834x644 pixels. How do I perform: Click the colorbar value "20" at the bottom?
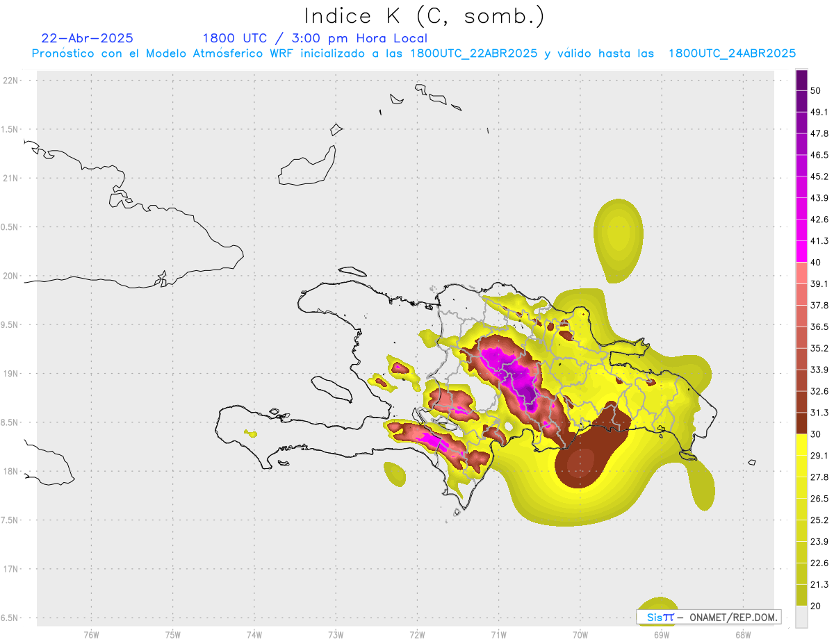tap(815, 606)
